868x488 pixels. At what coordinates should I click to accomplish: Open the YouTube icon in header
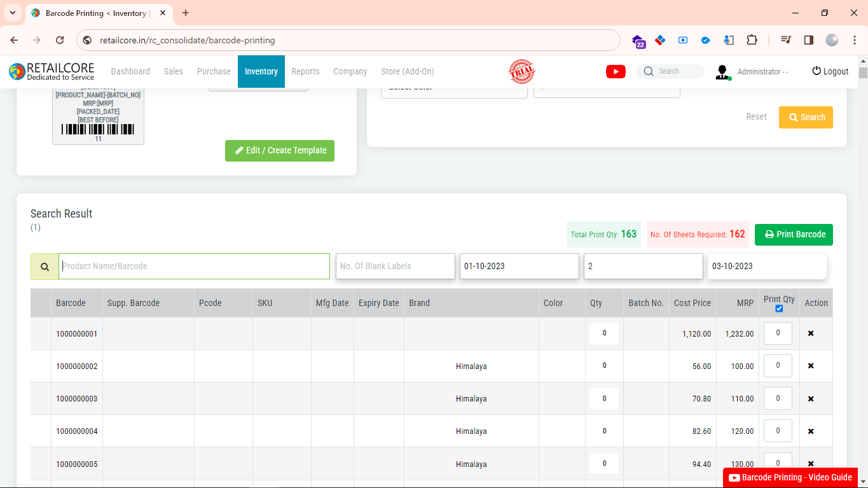[616, 72]
